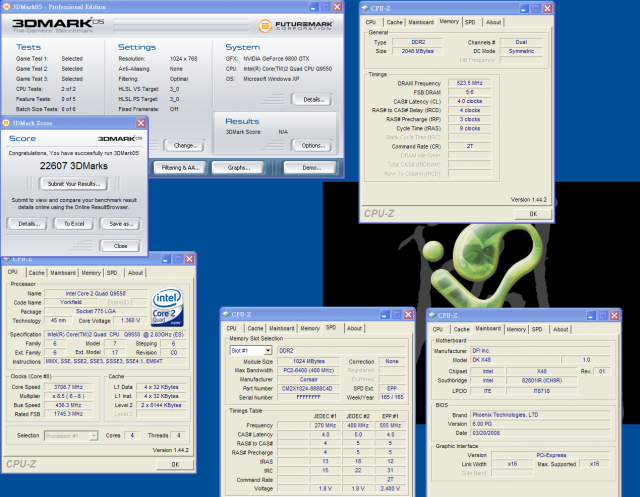Click the Multiplier x 8.5 field

tap(69, 396)
